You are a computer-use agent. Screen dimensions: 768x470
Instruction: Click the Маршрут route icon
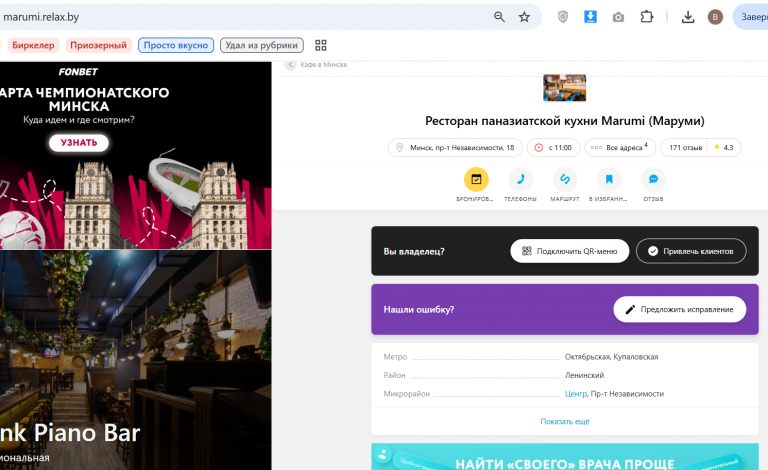tap(565, 180)
